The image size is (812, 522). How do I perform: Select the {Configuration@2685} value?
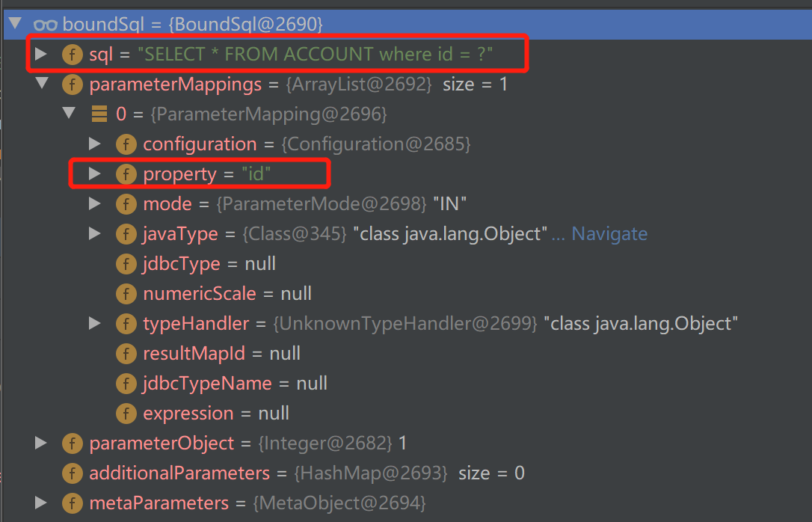pos(376,144)
